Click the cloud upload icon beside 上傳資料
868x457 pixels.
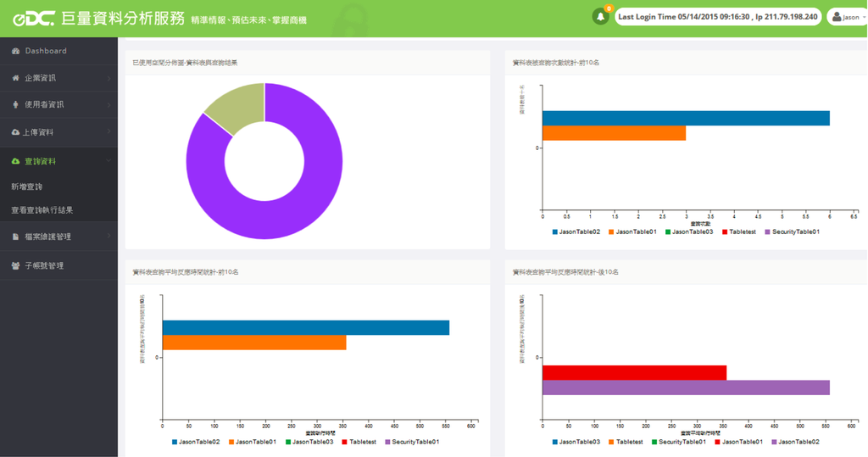coord(15,133)
